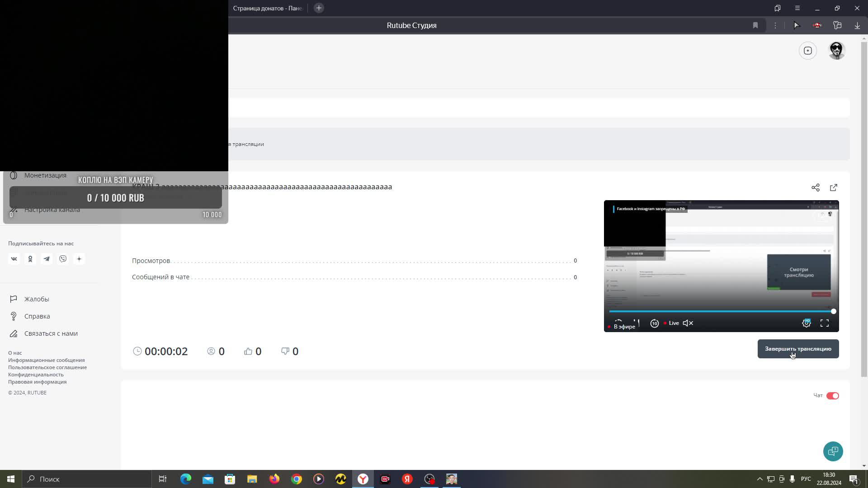Open Правовая информация footer link
868x488 pixels.
(37, 382)
